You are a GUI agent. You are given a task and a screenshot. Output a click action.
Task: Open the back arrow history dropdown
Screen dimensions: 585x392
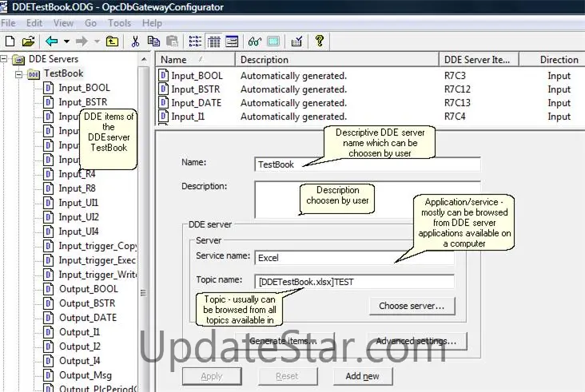click(66, 42)
